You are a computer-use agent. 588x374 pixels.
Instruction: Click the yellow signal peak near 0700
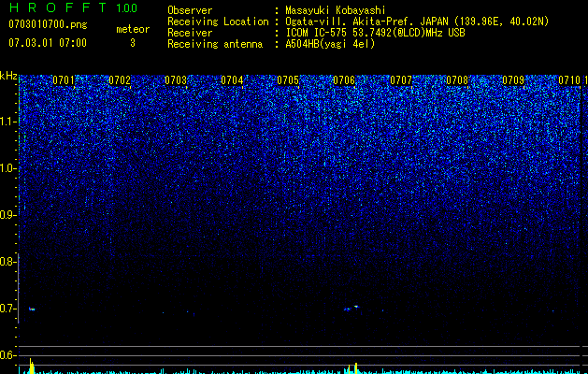click(x=32, y=367)
